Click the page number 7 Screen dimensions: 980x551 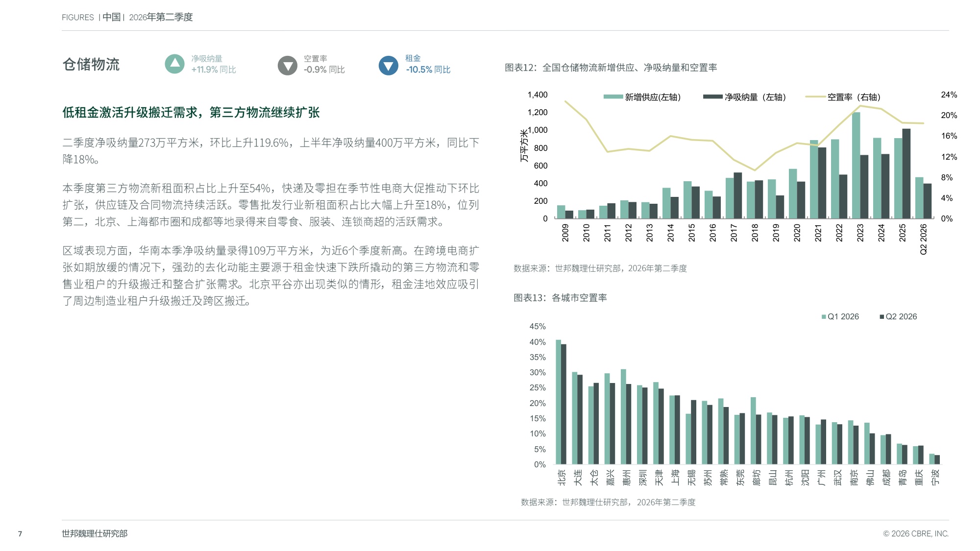[x=20, y=534]
